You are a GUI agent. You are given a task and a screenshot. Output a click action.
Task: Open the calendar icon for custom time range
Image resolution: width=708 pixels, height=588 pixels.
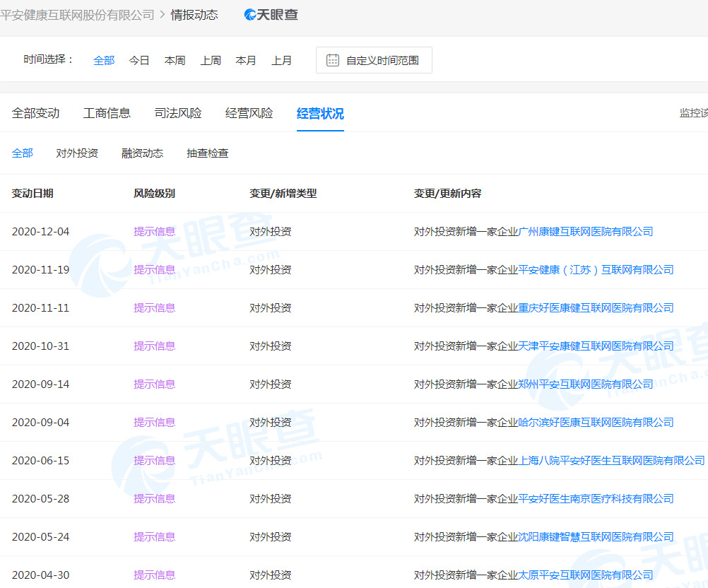333,60
